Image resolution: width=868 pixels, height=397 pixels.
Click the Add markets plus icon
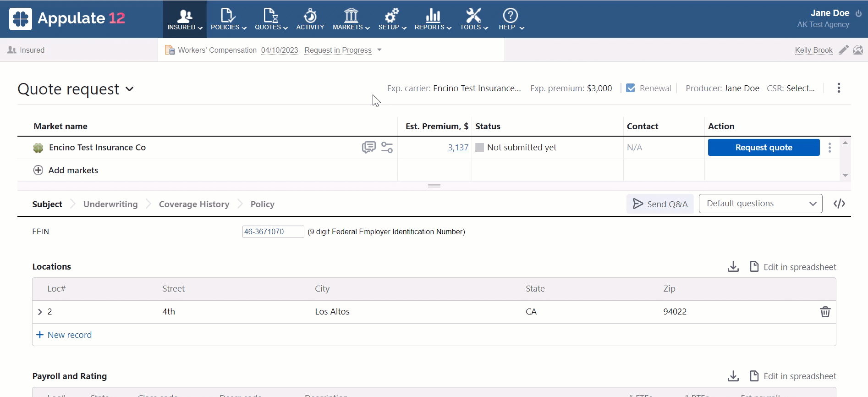point(38,171)
